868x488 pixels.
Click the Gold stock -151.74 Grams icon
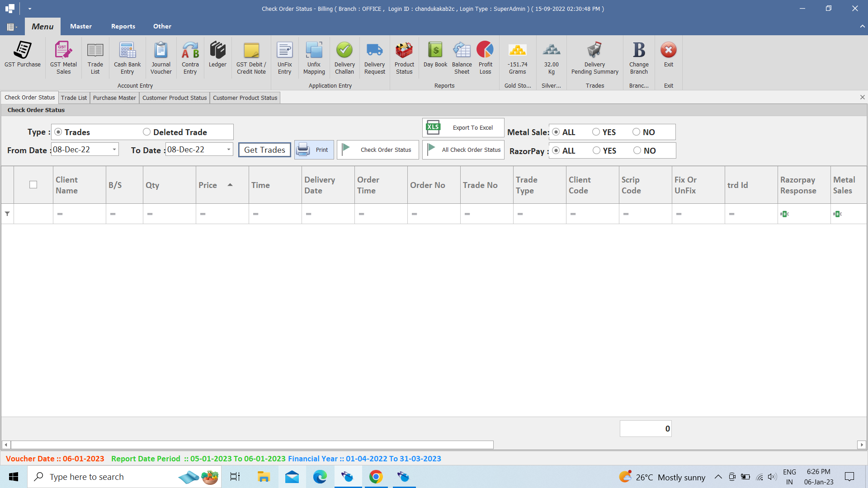pyautogui.click(x=518, y=58)
